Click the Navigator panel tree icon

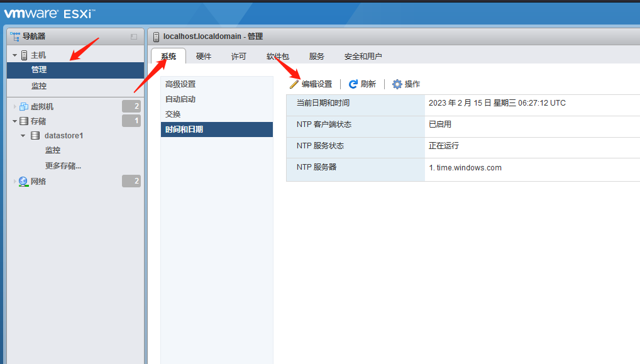click(15, 36)
